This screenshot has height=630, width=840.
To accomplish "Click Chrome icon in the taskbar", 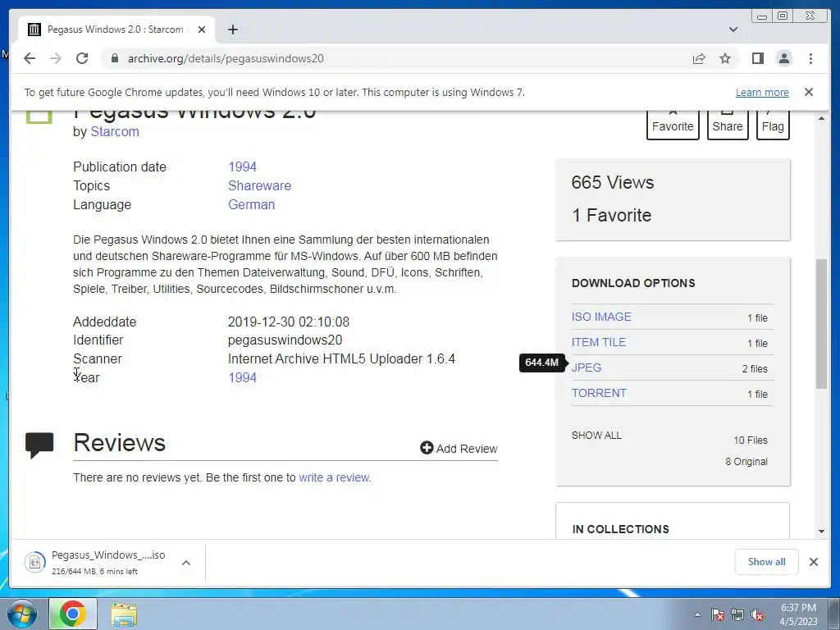I will point(73,614).
